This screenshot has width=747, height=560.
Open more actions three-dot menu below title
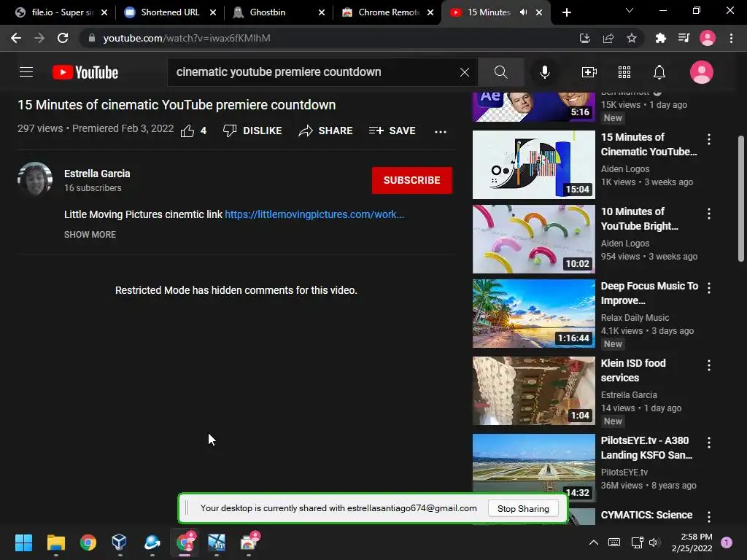(x=441, y=131)
